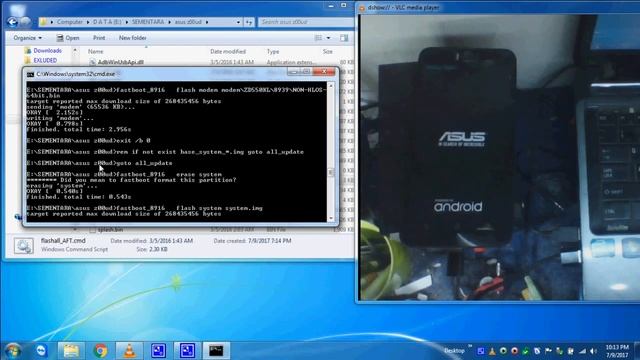Image resolution: width=640 pixels, height=360 pixels.
Task: Click the first blue app icon on taskbar
Action: tap(158, 351)
